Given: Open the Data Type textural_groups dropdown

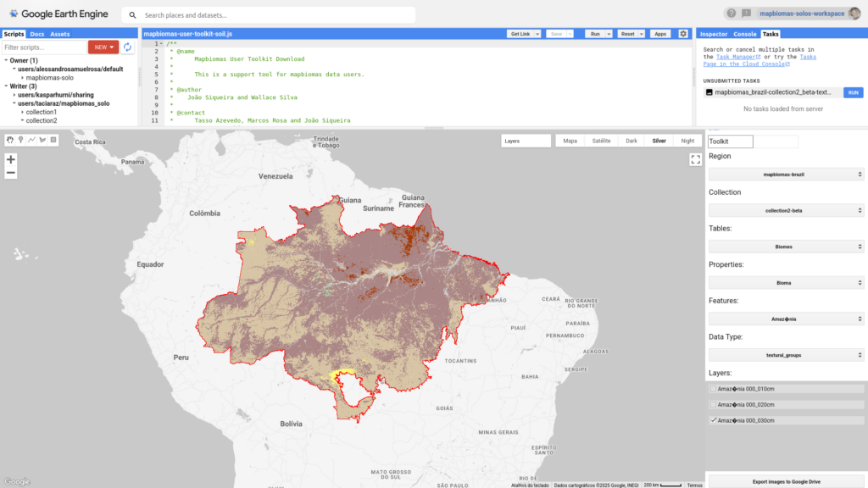Looking at the screenshot, I should pyautogui.click(x=786, y=355).
